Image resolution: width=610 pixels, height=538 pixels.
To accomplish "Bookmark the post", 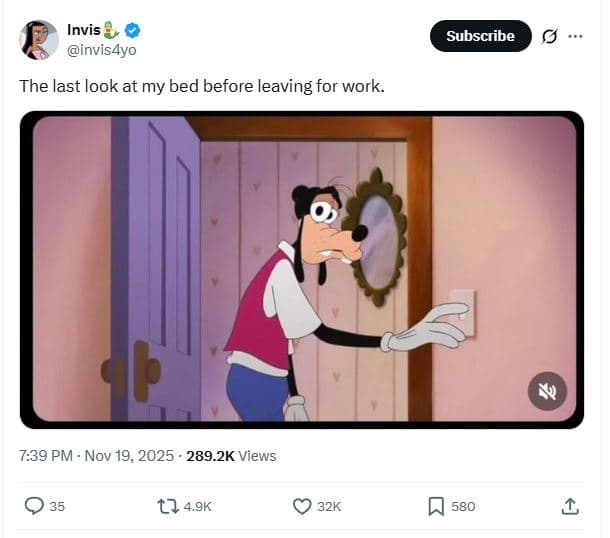I will click(x=436, y=506).
